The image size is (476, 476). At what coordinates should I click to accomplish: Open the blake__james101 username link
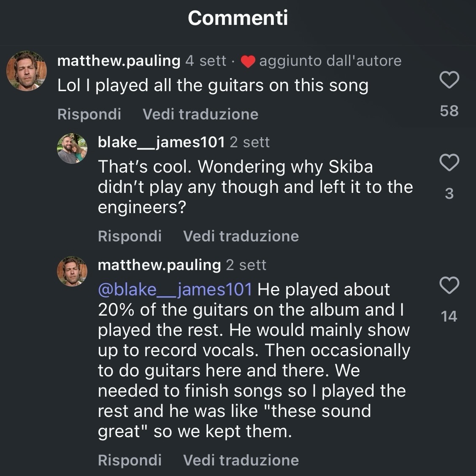pos(161,142)
